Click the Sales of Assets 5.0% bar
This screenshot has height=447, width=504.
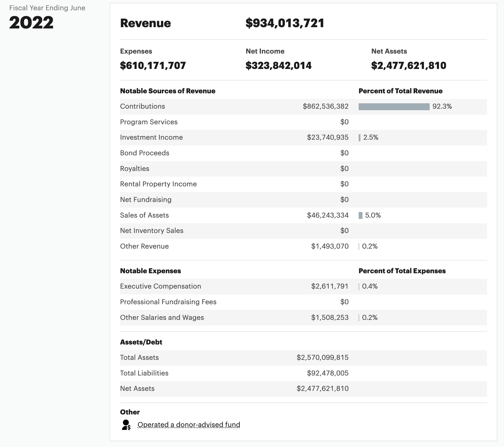360,215
